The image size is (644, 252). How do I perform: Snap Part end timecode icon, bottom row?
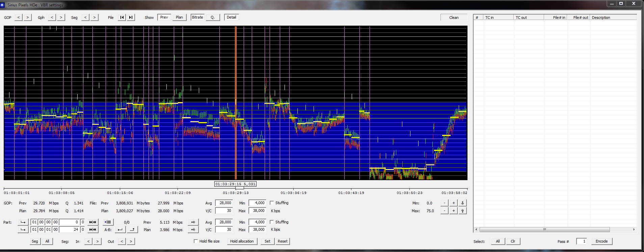pyautogui.click(x=92, y=230)
